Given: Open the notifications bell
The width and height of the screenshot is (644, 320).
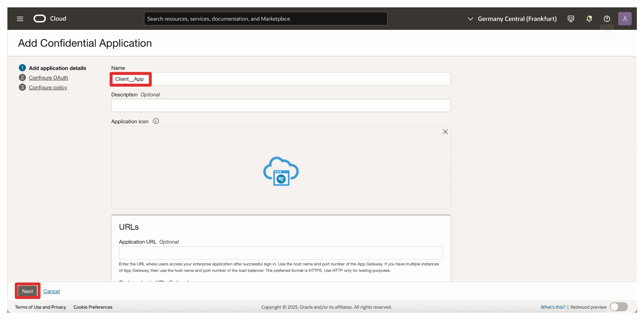Looking at the screenshot, I should [589, 19].
